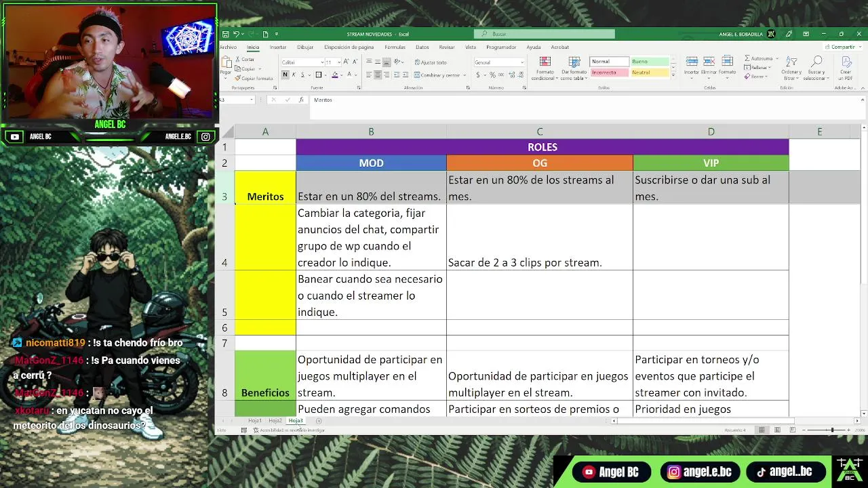Viewport: 868px width, 488px height.
Task: Select the Incorrecto cell style
Action: point(609,73)
